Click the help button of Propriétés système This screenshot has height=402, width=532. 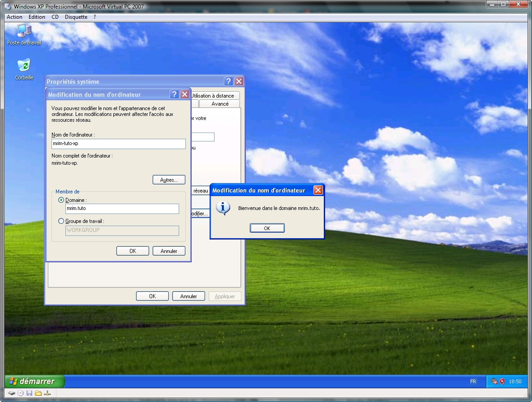point(228,81)
